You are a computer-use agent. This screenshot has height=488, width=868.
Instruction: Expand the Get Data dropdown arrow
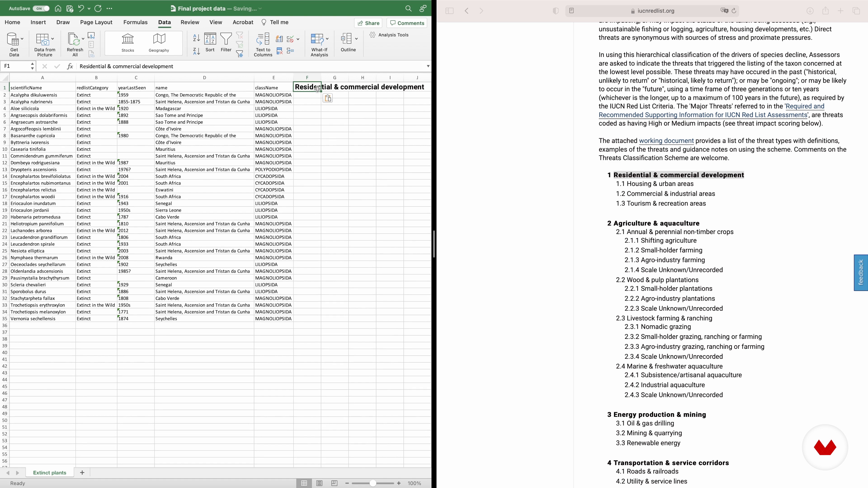coord(22,39)
